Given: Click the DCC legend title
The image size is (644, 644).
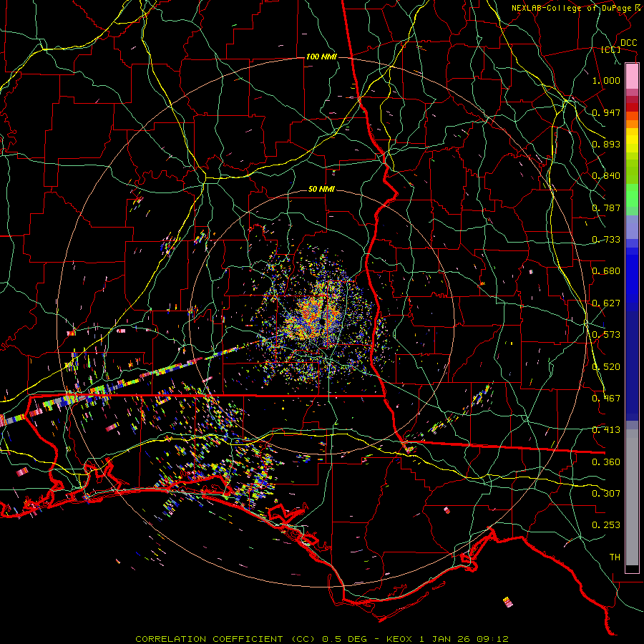Looking at the screenshot, I should click(628, 43).
